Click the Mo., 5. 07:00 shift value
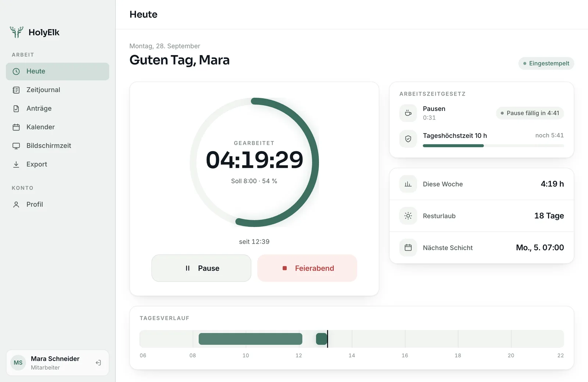Image resolution: width=588 pixels, height=382 pixels. 540,248
